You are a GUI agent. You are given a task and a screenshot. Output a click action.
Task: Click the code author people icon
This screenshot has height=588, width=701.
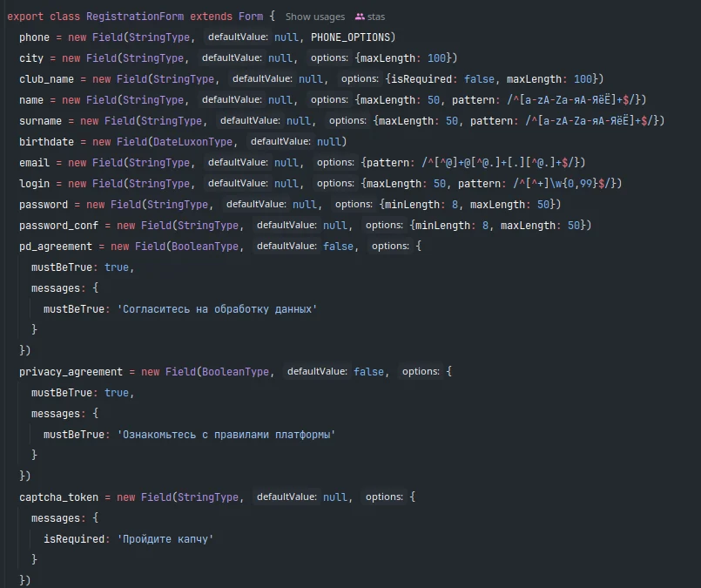click(360, 17)
